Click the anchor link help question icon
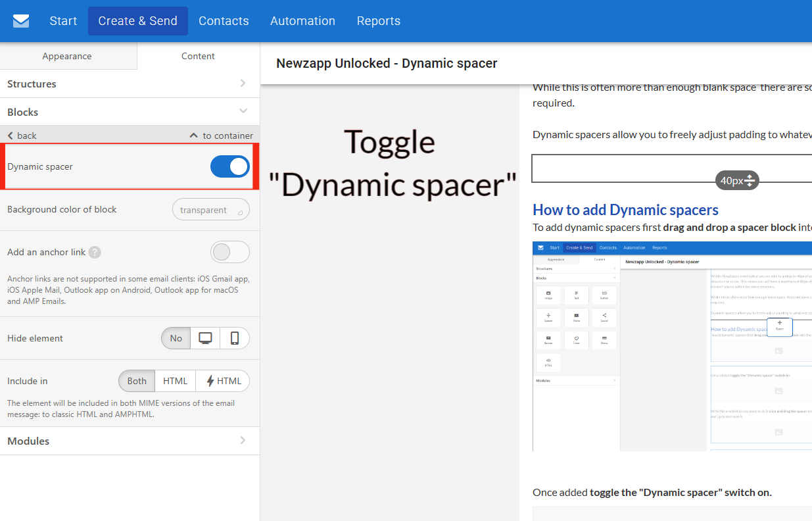The image size is (812, 521). click(x=95, y=253)
